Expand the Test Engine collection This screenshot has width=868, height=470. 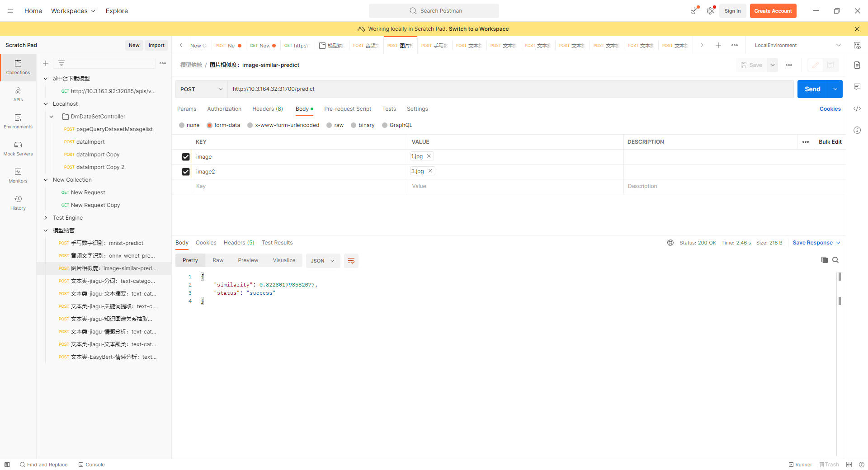coord(46,218)
